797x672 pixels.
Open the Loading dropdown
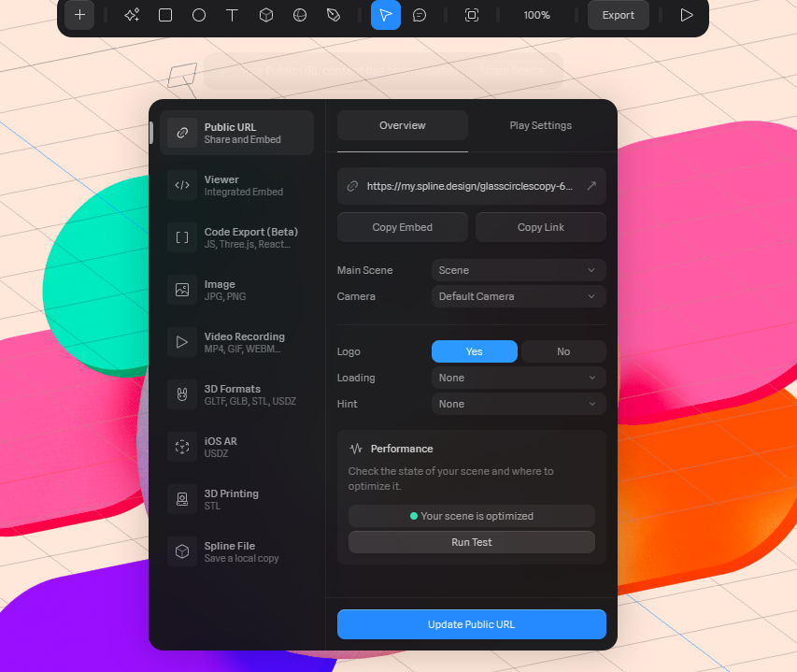(x=518, y=378)
